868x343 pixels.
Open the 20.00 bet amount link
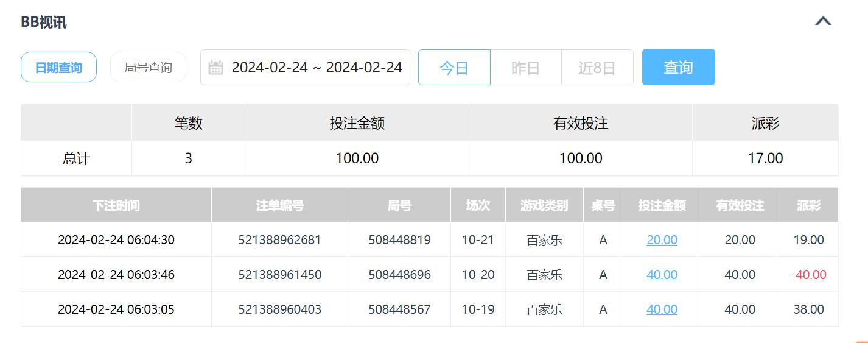click(x=662, y=240)
